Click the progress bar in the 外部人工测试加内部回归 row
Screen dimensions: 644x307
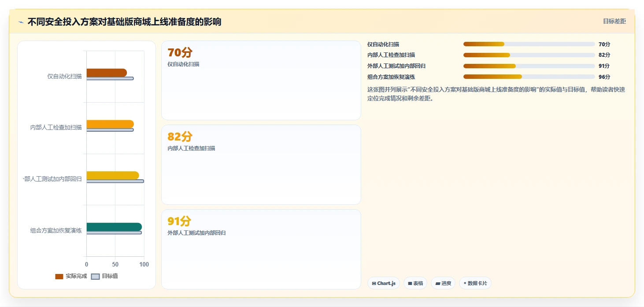pyautogui.click(x=529, y=66)
